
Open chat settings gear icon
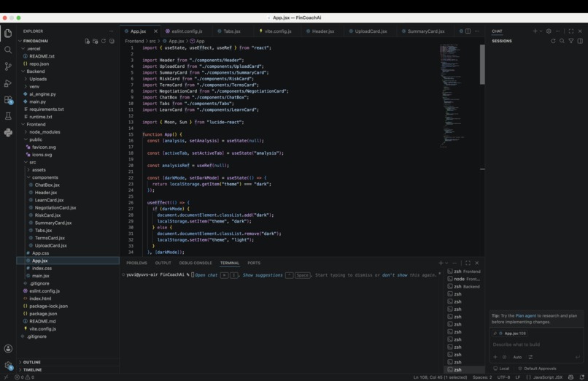click(x=549, y=31)
